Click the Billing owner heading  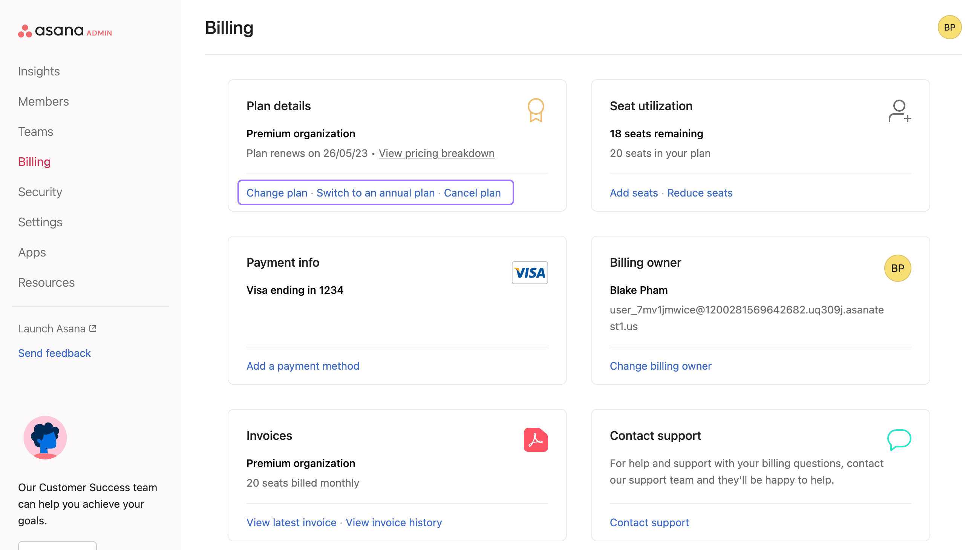(645, 262)
